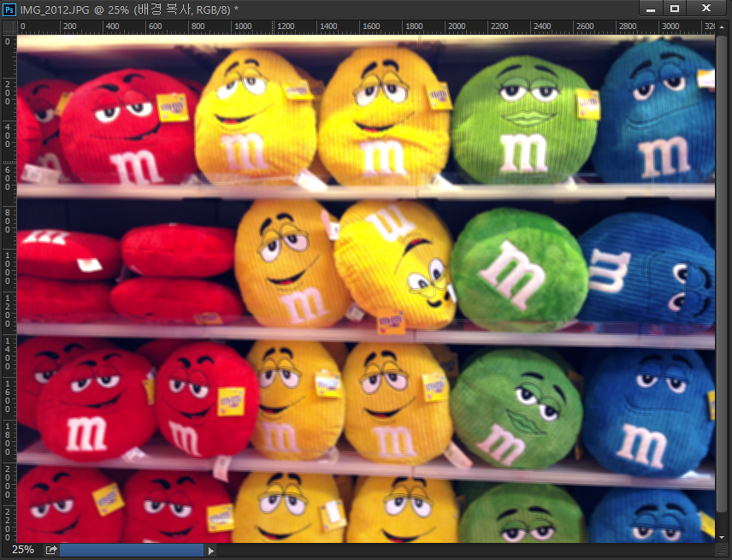Click the window resize grip in bottom-right corner
Screen dimensions: 732x560
723,551
